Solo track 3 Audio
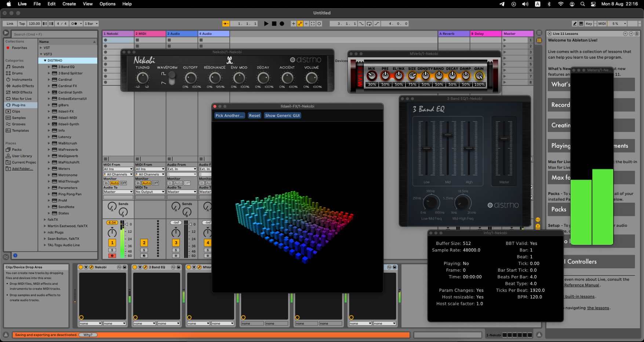Image resolution: width=644 pixels, height=342 pixels. point(176,250)
